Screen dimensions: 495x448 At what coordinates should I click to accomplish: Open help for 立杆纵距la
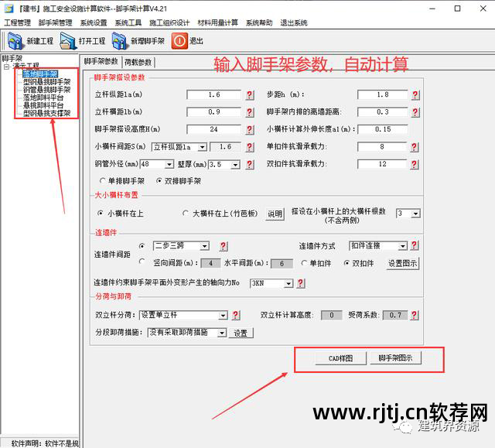(x=250, y=94)
